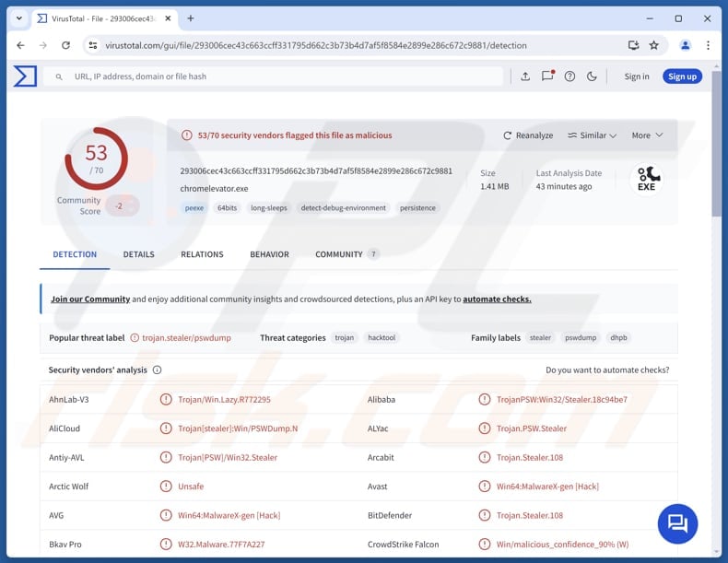This screenshot has width=728, height=563.
Task: Click the chromelevator.exe file name
Action: [x=214, y=189]
